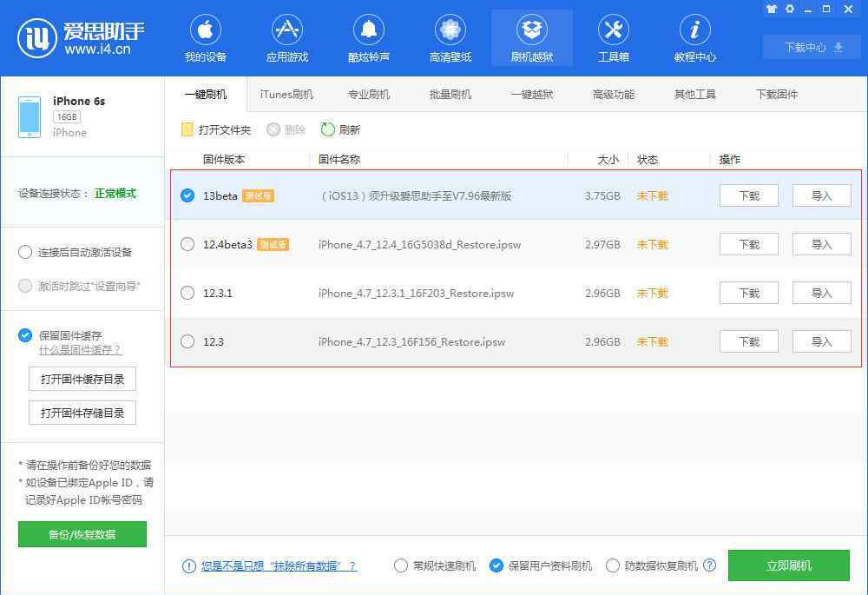Select the 12.3 firmware radio button
868x595 pixels.
click(x=187, y=341)
